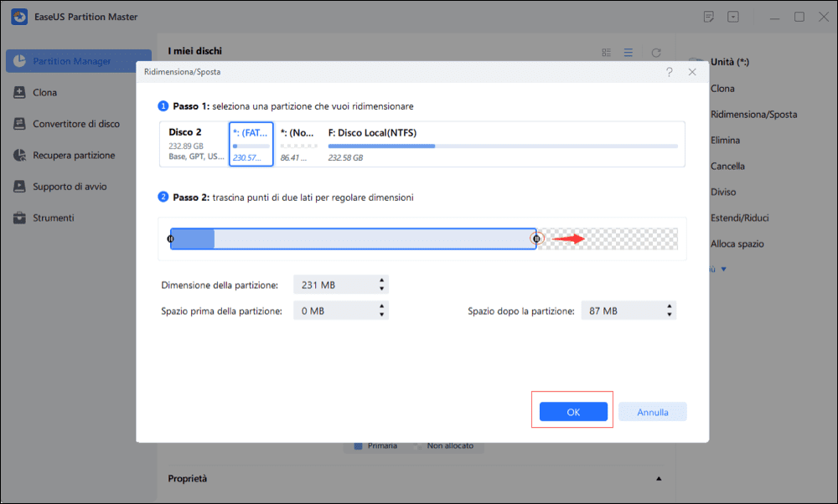Increase Dimensione della partizione with up arrow
Screen dimensions: 838x504
[x=381, y=280]
